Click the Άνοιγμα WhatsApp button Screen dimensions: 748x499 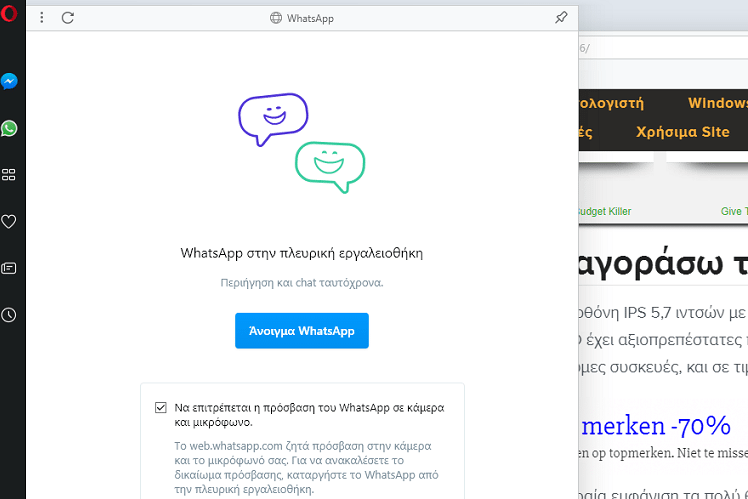(x=301, y=331)
